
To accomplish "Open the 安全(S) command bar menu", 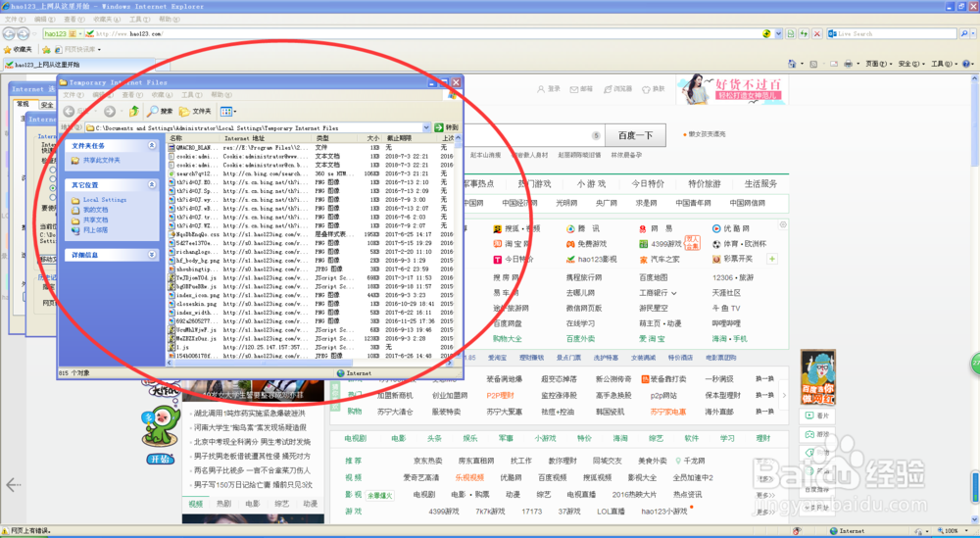I will pos(911,64).
